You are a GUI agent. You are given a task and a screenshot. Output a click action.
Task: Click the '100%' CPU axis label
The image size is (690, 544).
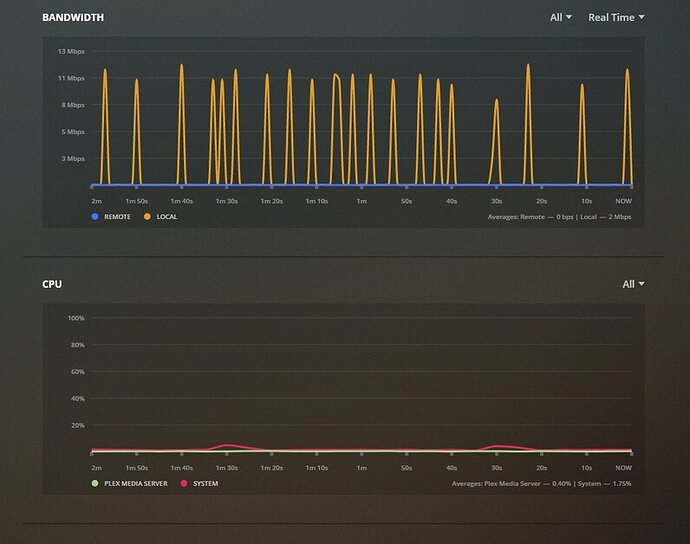(x=76, y=318)
